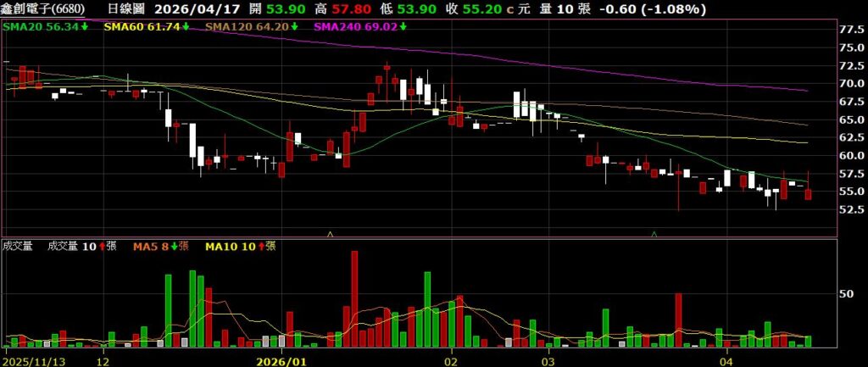Click the 成交量 volume panel title
Screen dimensions: 868x367
point(17,247)
